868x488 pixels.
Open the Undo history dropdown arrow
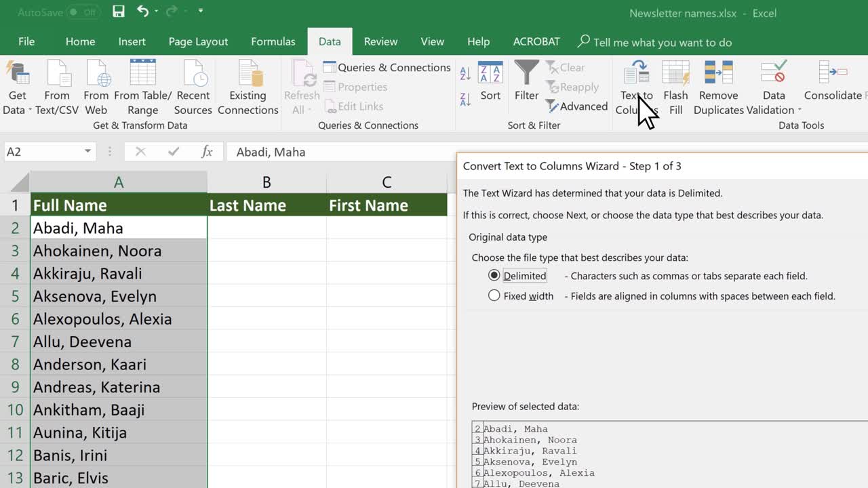157,12
